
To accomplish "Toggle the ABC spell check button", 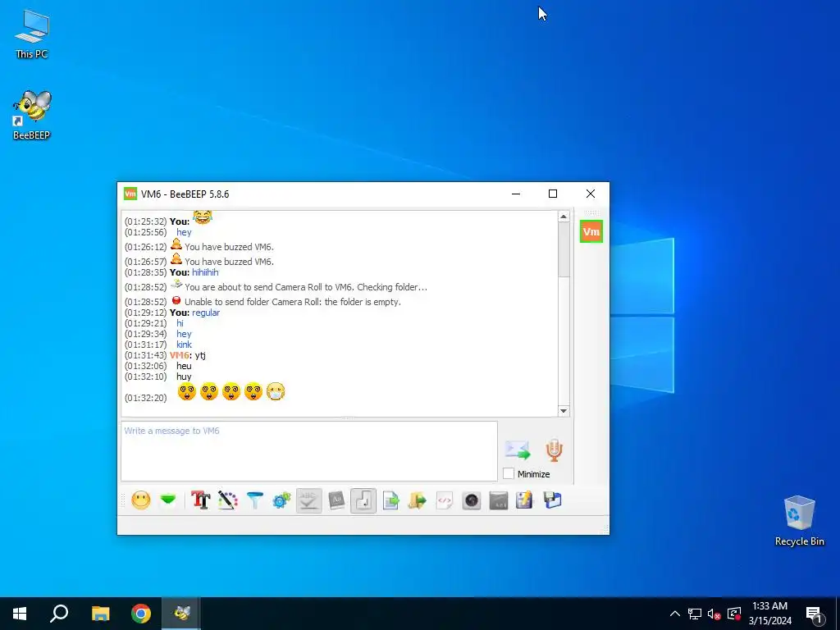I will pyautogui.click(x=309, y=500).
